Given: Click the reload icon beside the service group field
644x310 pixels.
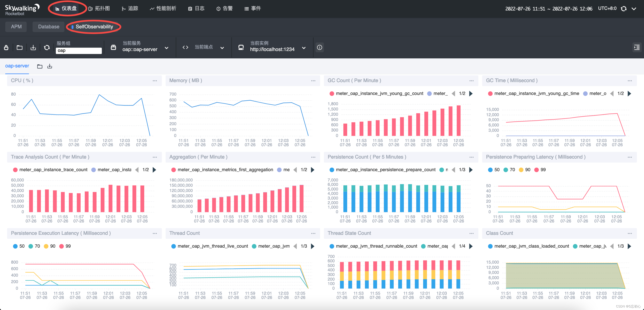Looking at the screenshot, I should point(47,47).
